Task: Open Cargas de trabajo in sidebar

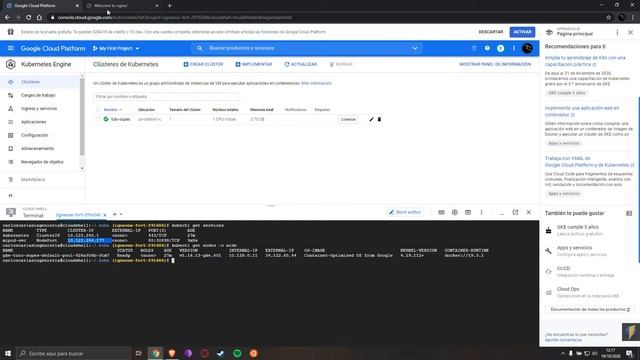Action: point(38,95)
